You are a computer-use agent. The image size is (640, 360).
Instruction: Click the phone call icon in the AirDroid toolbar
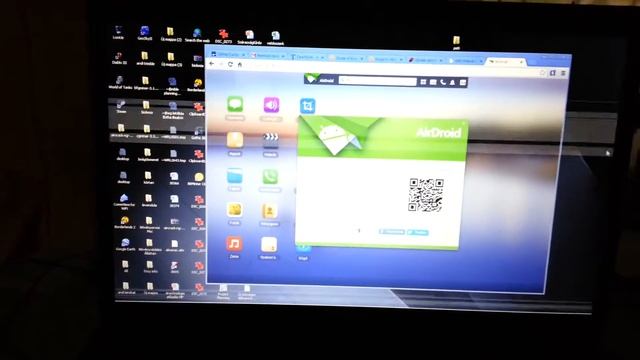point(443,82)
